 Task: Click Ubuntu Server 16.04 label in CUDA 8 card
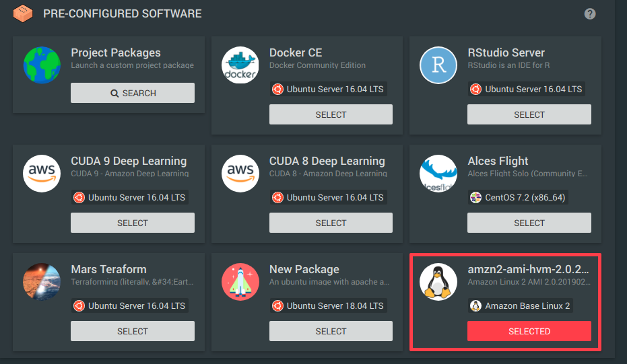coord(335,197)
